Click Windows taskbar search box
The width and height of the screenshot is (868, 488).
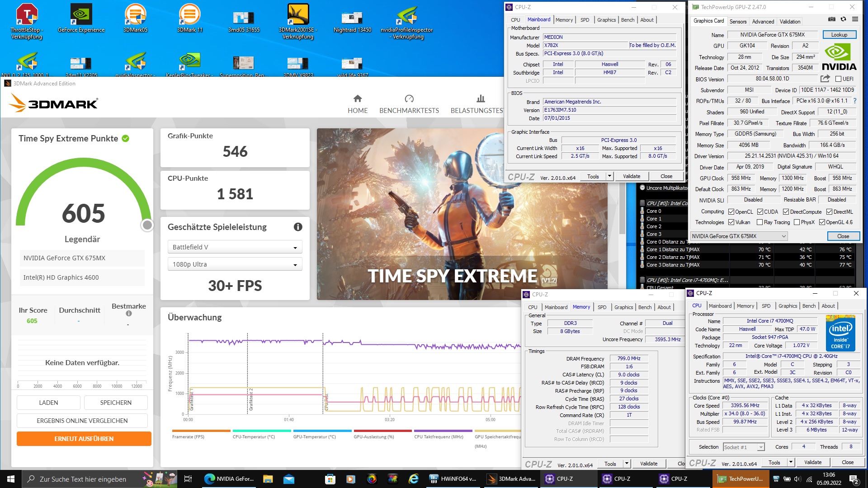point(99,479)
